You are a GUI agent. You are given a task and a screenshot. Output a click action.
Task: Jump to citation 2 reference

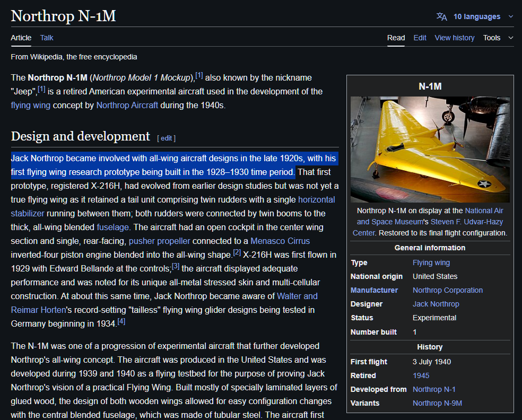point(237,252)
